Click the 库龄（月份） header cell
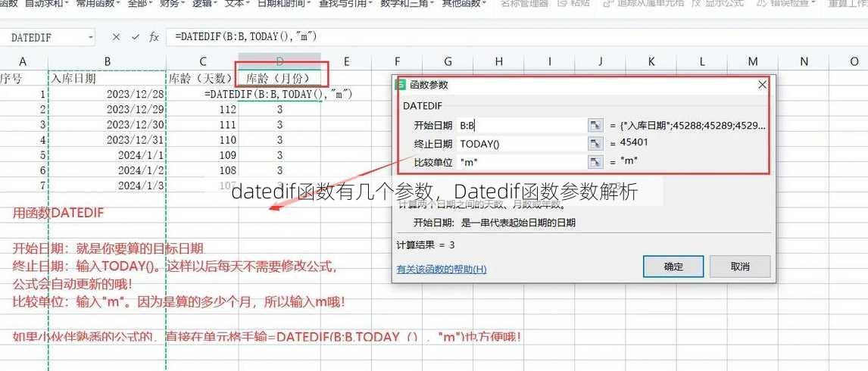Viewport: 868px width, 371px height. 280,78
